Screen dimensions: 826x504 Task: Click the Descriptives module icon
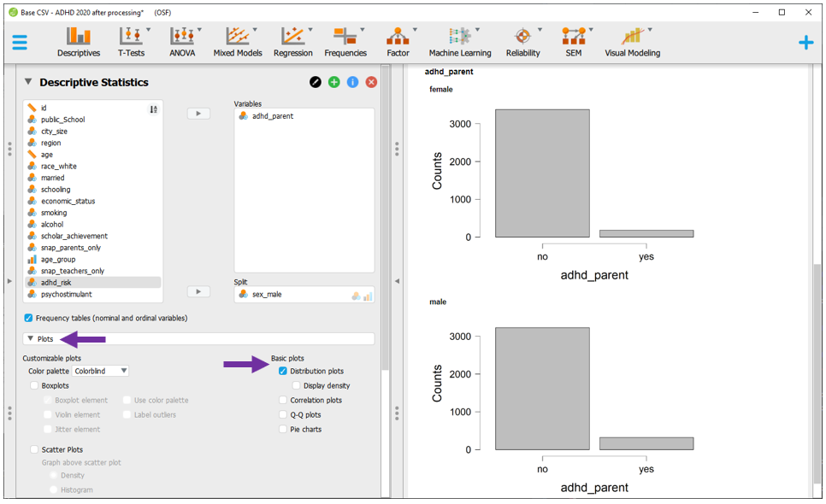tap(79, 42)
